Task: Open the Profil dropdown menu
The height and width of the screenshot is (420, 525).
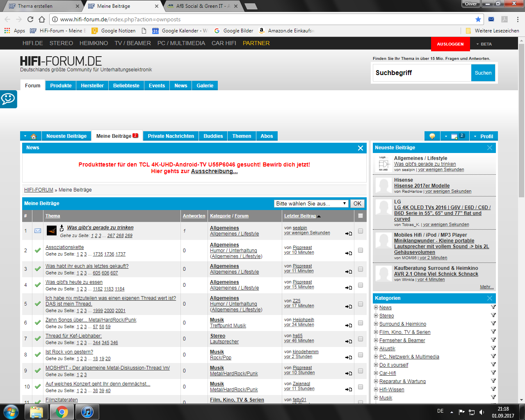Action: click(484, 136)
